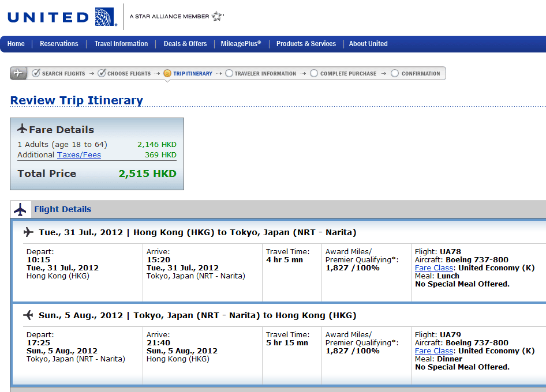546x392 pixels.
Task: Click the airplane icon beside Fare Details
Action: pyautogui.click(x=23, y=129)
